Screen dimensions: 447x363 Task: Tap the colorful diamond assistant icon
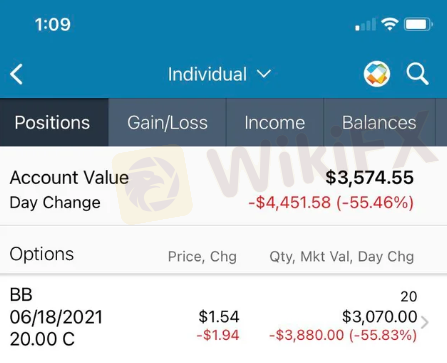pos(377,74)
